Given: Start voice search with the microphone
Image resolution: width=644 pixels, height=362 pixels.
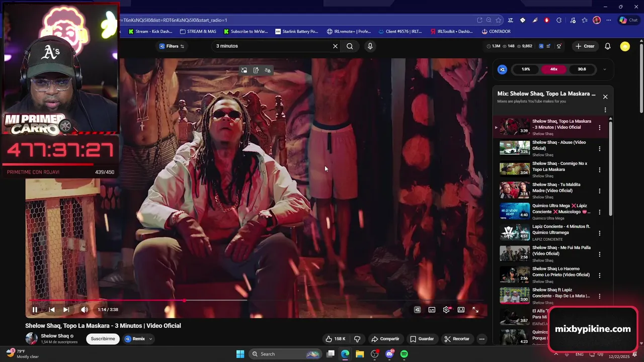Looking at the screenshot, I should pyautogui.click(x=370, y=46).
